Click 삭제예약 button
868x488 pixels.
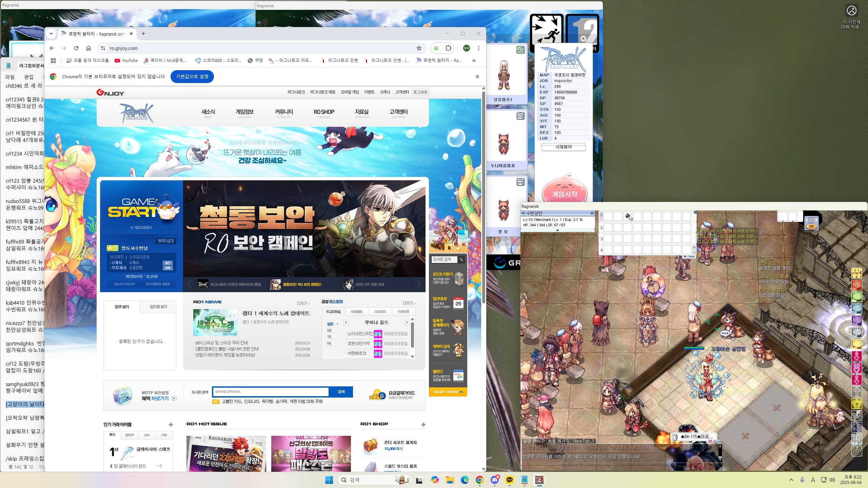click(x=564, y=147)
